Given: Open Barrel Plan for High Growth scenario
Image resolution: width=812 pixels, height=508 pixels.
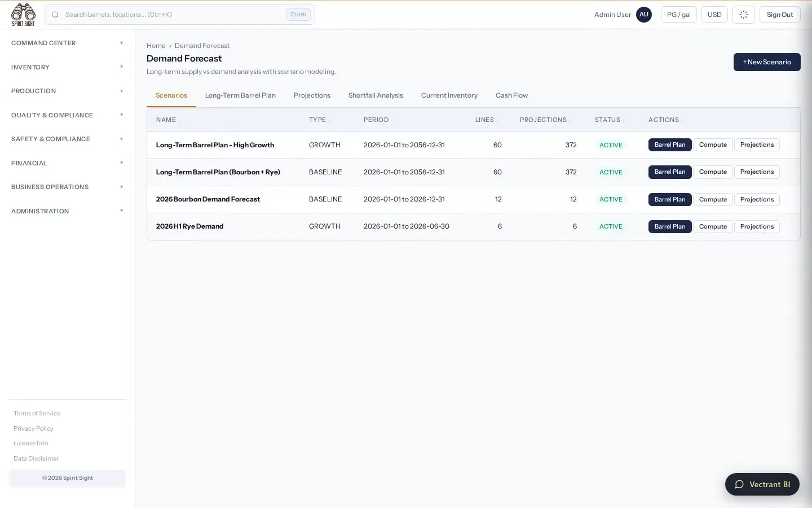Looking at the screenshot, I should 670,144.
